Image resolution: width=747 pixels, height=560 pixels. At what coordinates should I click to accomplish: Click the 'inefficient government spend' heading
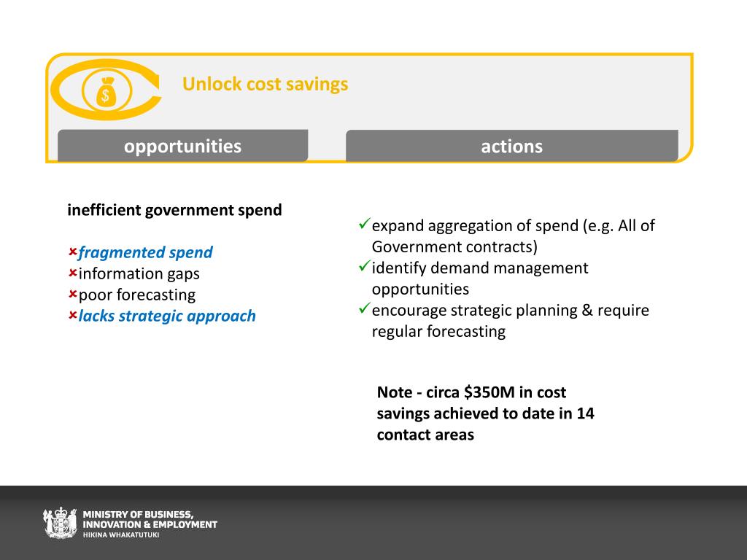[x=174, y=210]
